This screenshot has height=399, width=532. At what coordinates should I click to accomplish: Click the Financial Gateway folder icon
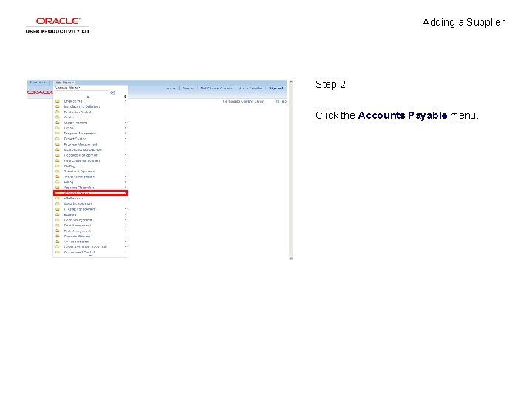tap(58, 236)
